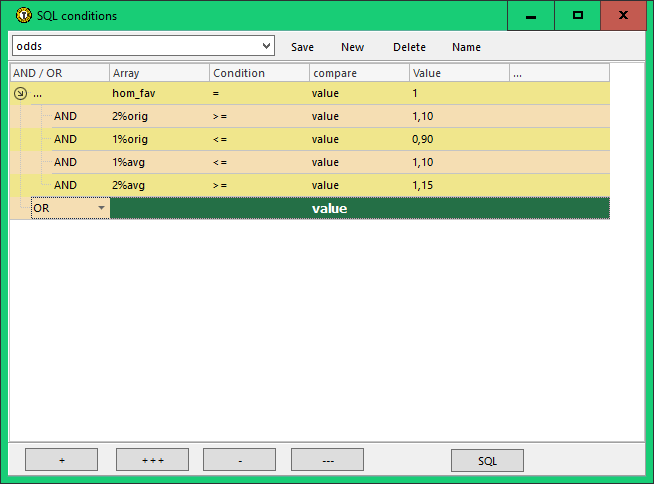Select the 2%orig condition row
The height and width of the screenshot is (484, 654).
tap(132, 116)
